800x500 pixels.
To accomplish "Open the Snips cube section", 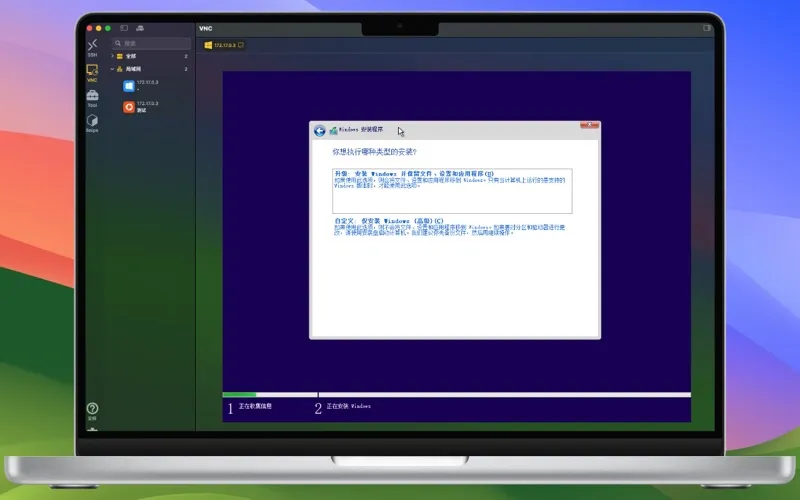I will point(92,123).
